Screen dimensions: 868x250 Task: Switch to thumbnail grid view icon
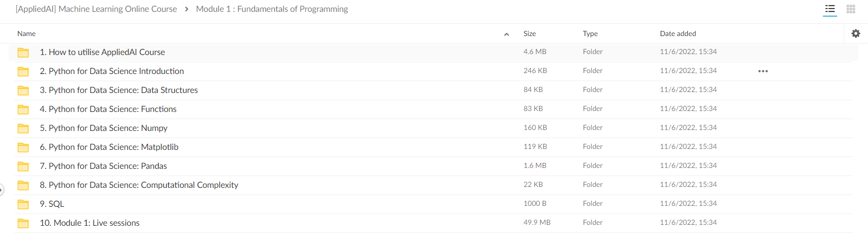coord(851,9)
